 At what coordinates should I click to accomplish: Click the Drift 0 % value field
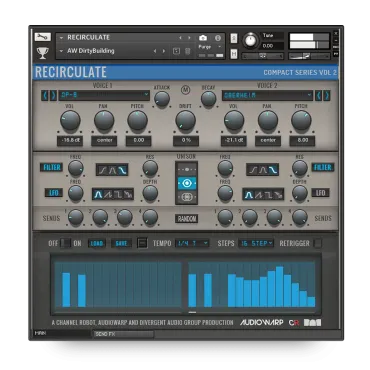[186, 141]
